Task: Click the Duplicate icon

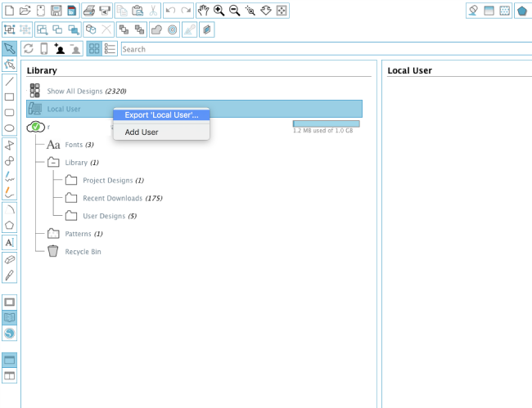Action: 91,29
